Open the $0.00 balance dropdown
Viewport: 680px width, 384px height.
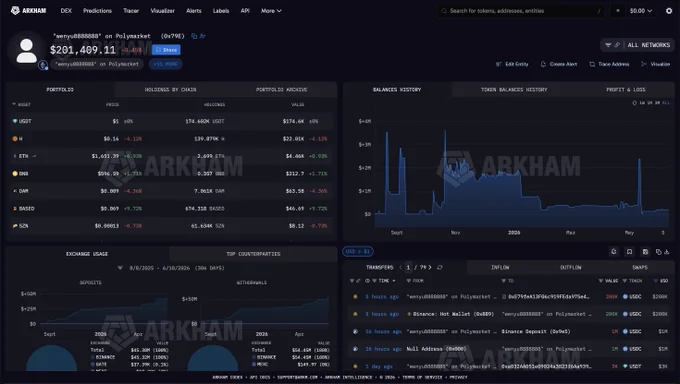pos(641,11)
